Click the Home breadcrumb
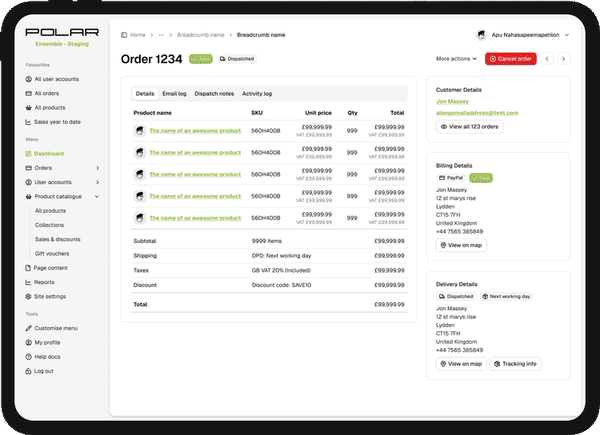The height and width of the screenshot is (435, 600). pos(138,35)
